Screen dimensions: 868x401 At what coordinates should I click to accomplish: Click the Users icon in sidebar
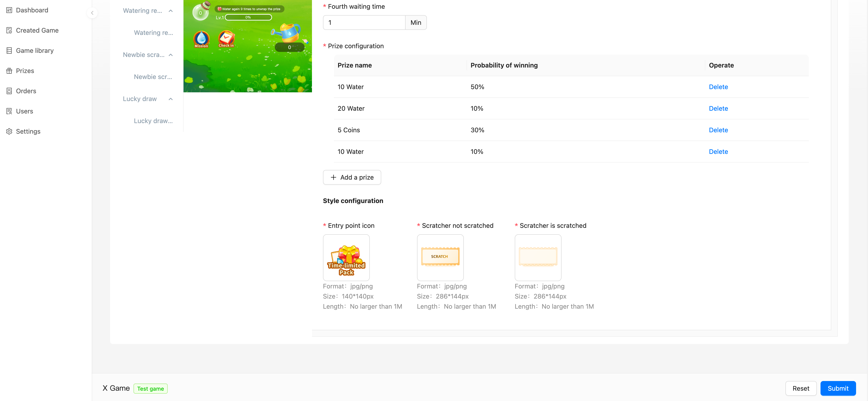pyautogui.click(x=9, y=111)
